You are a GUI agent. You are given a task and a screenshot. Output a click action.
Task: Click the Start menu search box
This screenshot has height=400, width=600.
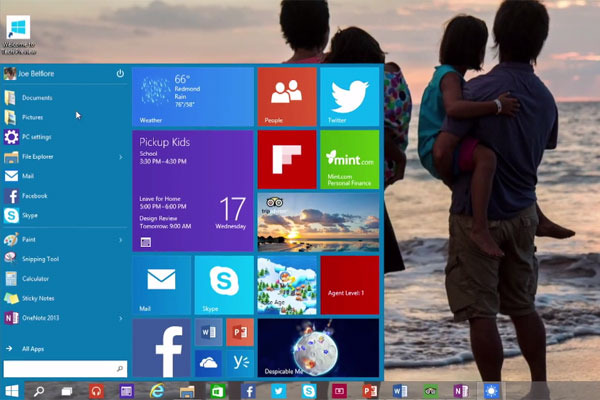tap(65, 369)
